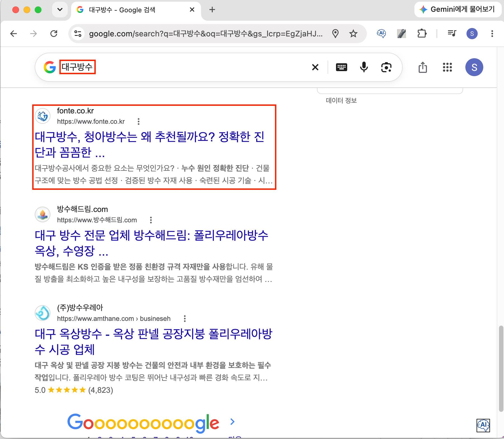Go forward to the next page

tap(34, 34)
